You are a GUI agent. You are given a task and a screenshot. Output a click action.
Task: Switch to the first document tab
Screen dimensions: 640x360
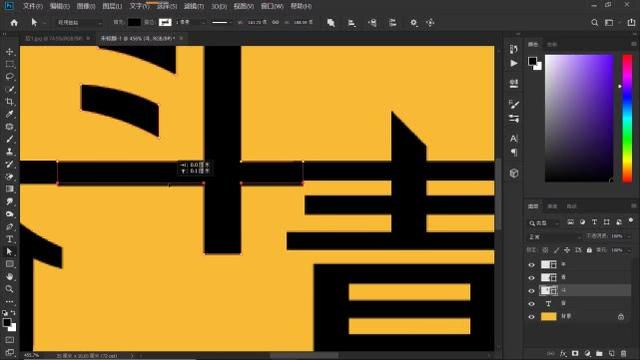point(53,38)
